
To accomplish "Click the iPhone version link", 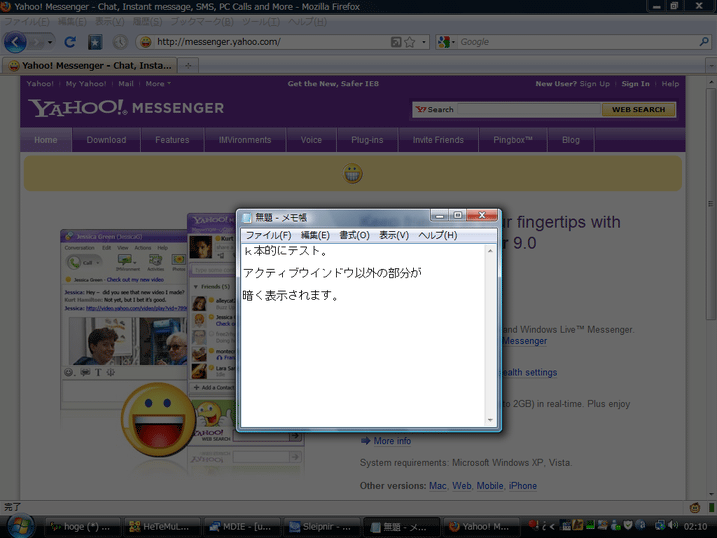I will click(523, 486).
